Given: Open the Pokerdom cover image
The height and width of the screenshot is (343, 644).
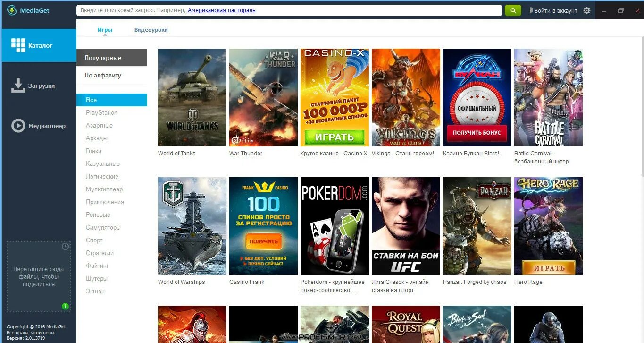Looking at the screenshot, I should click(335, 226).
